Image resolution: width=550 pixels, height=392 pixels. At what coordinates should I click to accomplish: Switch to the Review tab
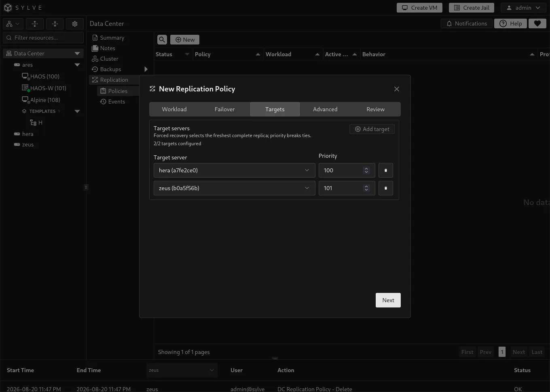(x=375, y=109)
